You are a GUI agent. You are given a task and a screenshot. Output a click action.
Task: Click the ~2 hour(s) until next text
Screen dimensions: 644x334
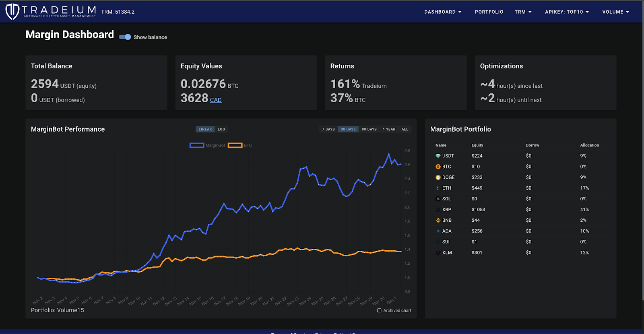(x=511, y=98)
